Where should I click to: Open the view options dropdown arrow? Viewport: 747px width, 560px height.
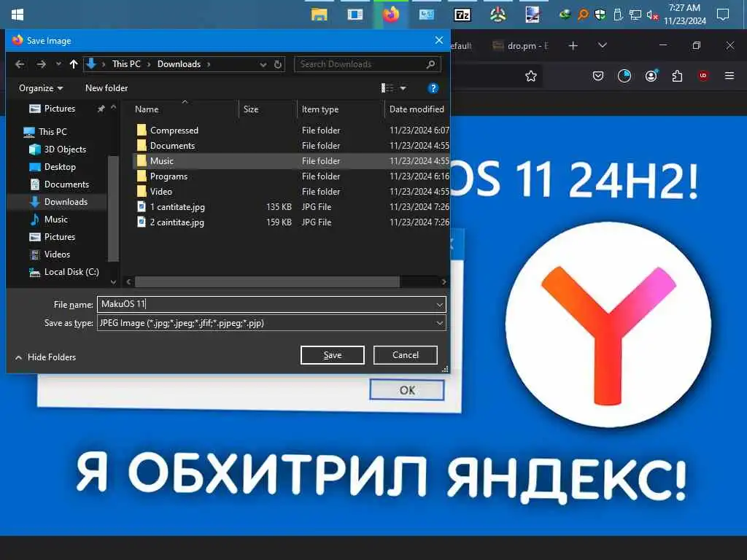coord(403,88)
